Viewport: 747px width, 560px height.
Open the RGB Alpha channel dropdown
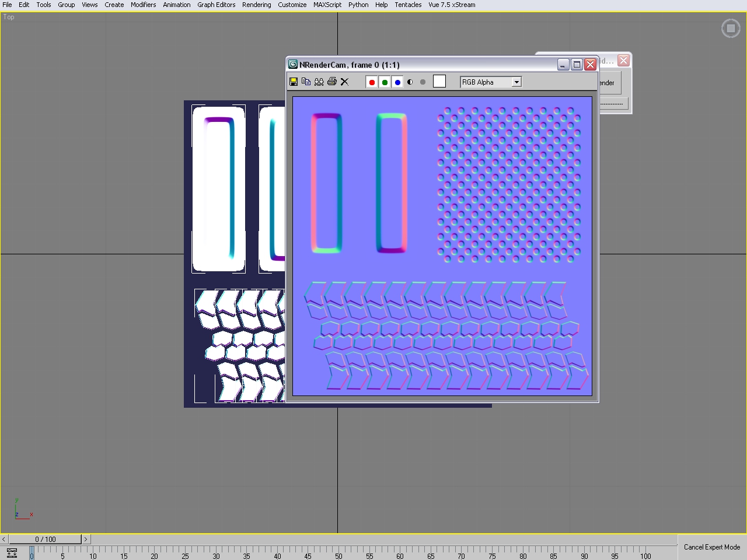click(x=516, y=82)
